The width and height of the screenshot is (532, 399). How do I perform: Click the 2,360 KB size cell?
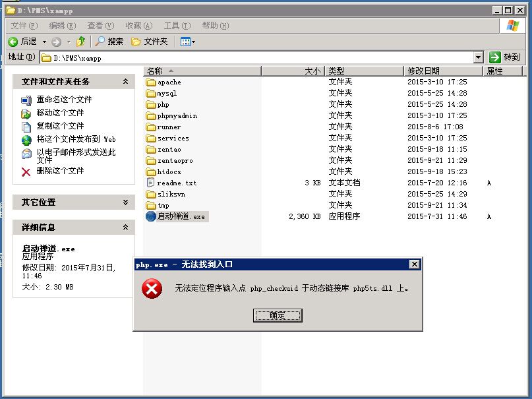305,216
